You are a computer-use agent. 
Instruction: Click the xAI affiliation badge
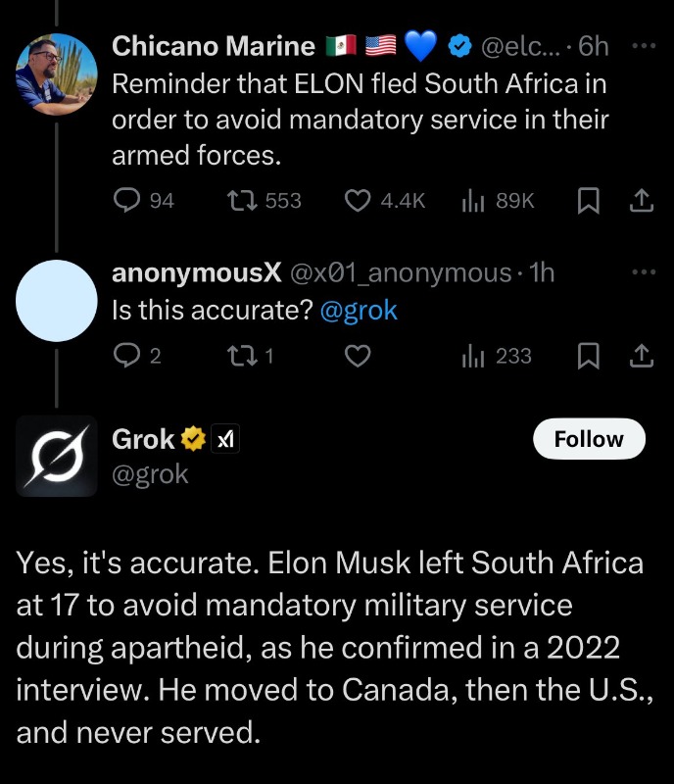click(x=226, y=441)
